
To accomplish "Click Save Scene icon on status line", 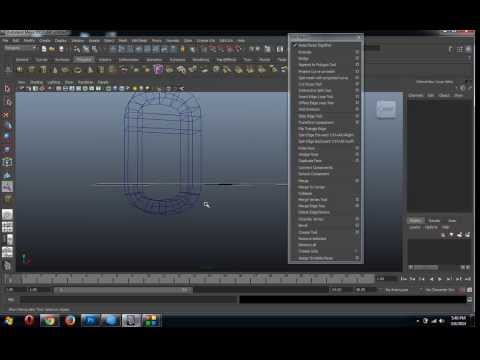I will tap(61, 49).
